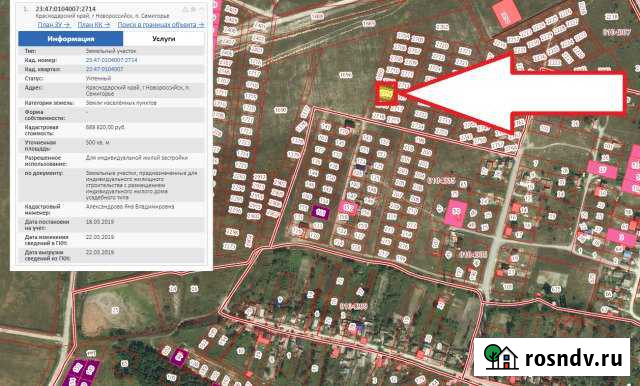Click the panel header title 23:47:0104007:2714
Screen dimensions: 640x386
click(x=66, y=9)
